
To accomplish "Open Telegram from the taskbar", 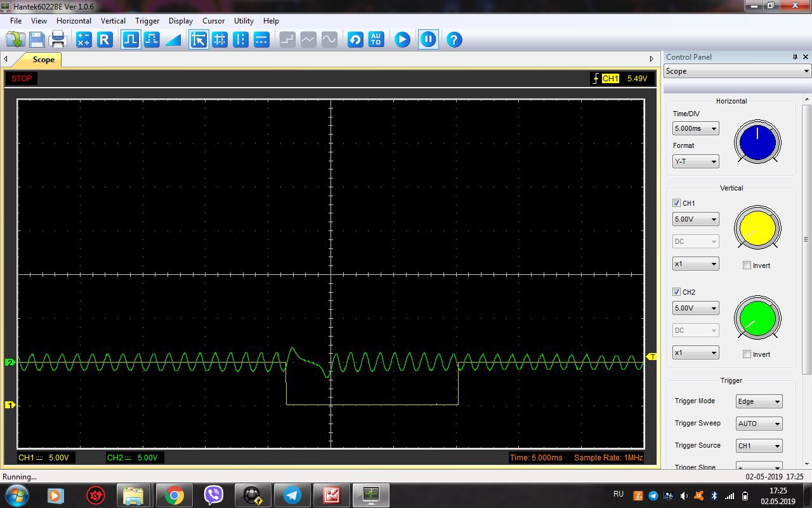I will (x=292, y=495).
